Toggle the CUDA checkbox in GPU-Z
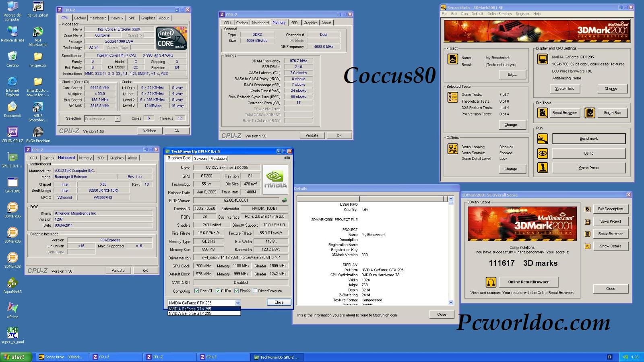644x362 pixels. pyautogui.click(x=218, y=291)
